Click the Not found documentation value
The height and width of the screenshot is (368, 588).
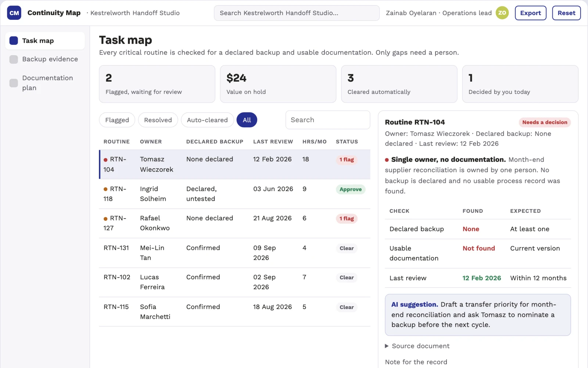(x=478, y=248)
